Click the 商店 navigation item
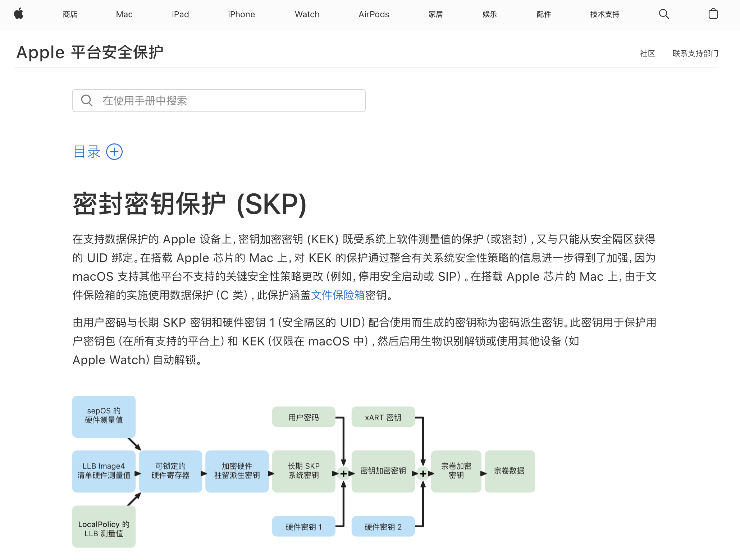740x560 pixels. [70, 14]
